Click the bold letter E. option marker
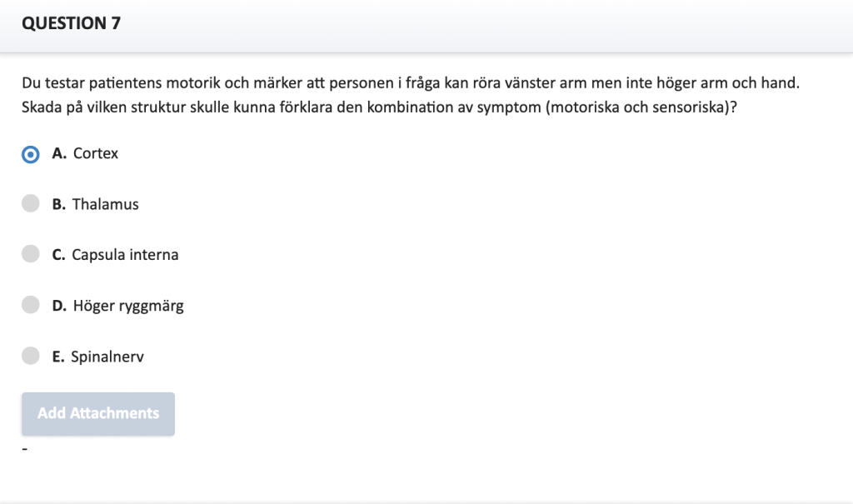 [58, 357]
